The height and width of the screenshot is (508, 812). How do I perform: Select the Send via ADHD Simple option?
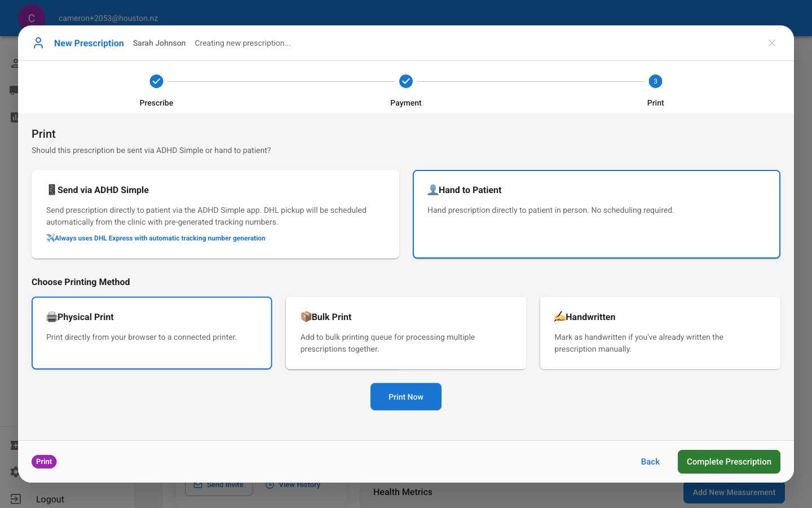coord(215,214)
